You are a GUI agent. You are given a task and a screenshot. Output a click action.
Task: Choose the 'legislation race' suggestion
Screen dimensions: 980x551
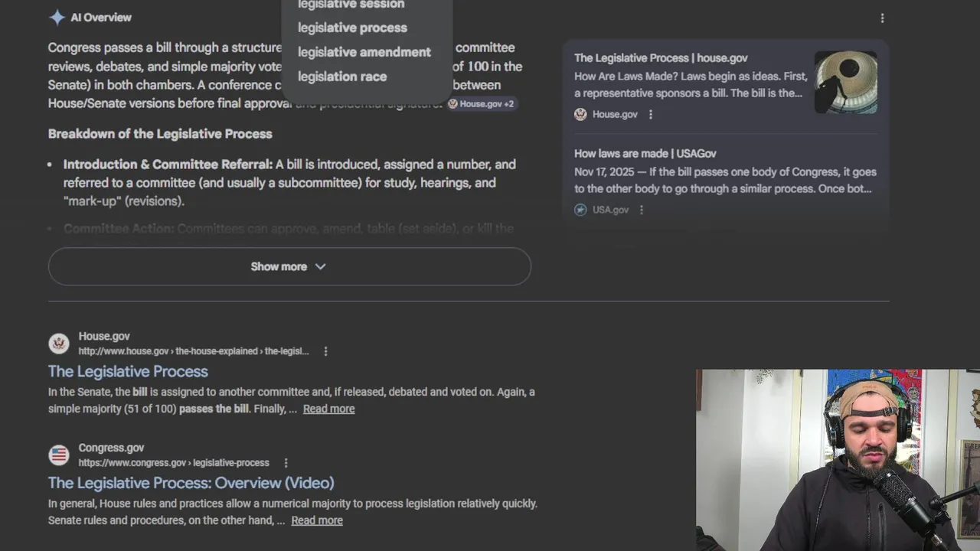click(342, 77)
